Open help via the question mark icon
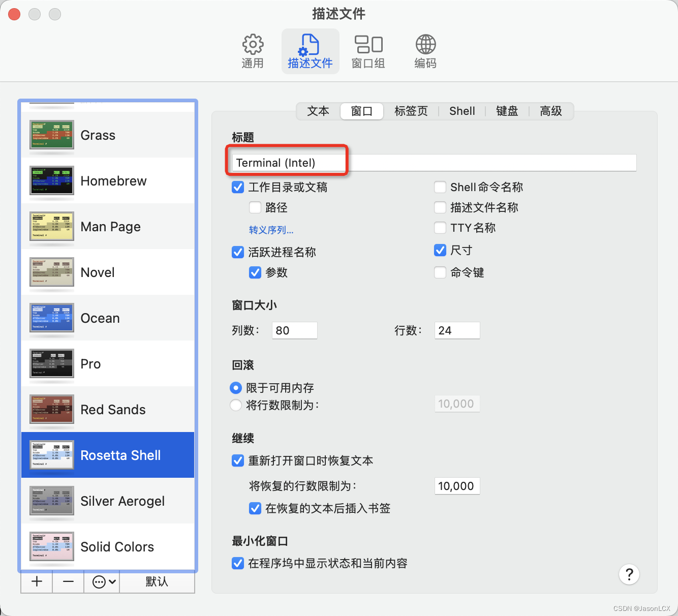Screen dimensions: 678x616 629,574
